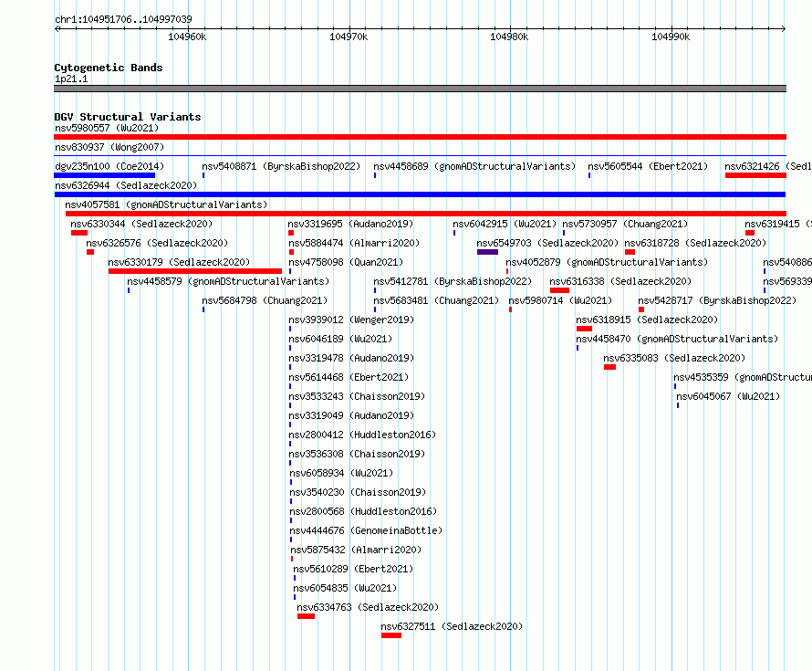Viewport: 812px width, 671px height.
Task: Click nsv5730957 (Chuang2021) variant
Action: pyautogui.click(x=625, y=224)
